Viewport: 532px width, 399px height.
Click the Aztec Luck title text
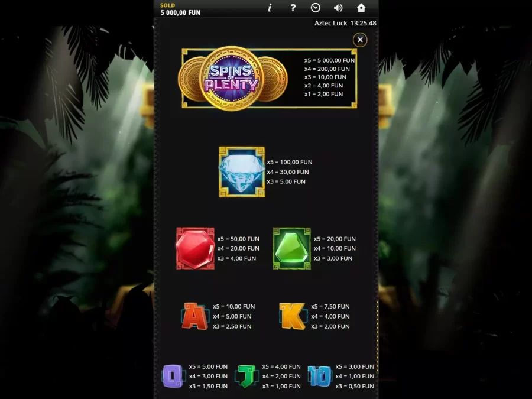pos(331,23)
